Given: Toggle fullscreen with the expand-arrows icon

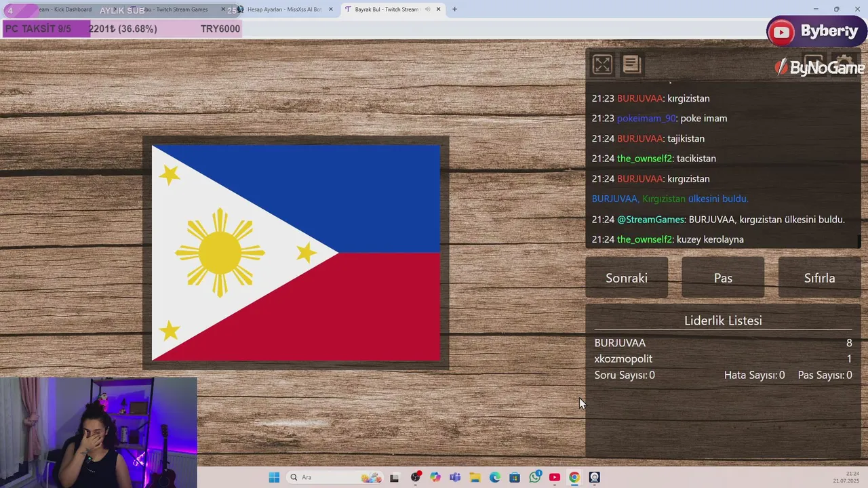Looking at the screenshot, I should [x=602, y=64].
